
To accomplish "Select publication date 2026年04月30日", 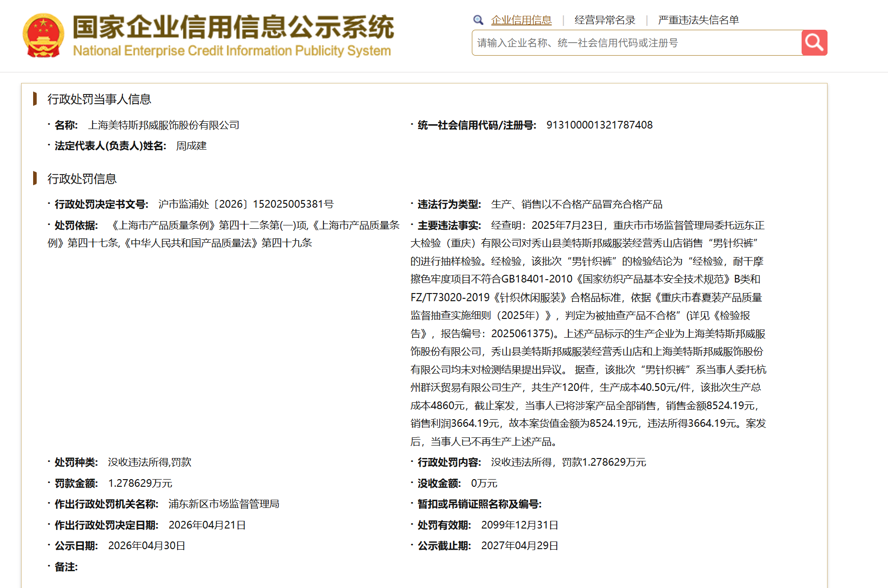I will (x=147, y=546).
